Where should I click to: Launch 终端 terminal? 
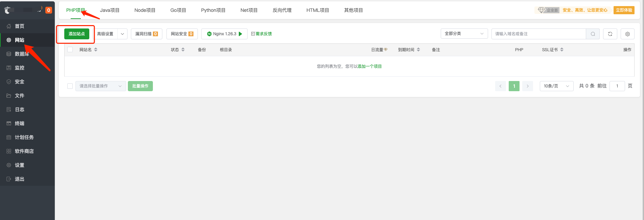[27, 123]
